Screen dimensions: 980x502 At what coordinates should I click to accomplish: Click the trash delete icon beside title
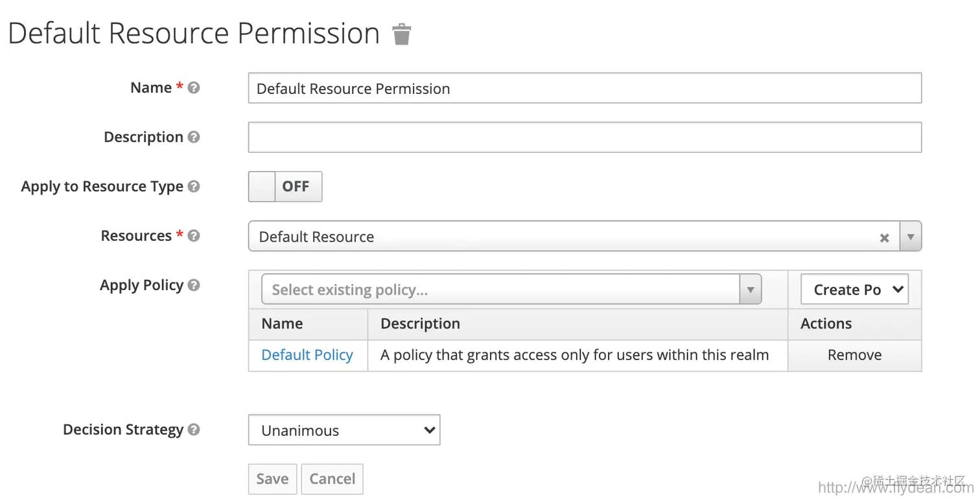click(x=402, y=34)
